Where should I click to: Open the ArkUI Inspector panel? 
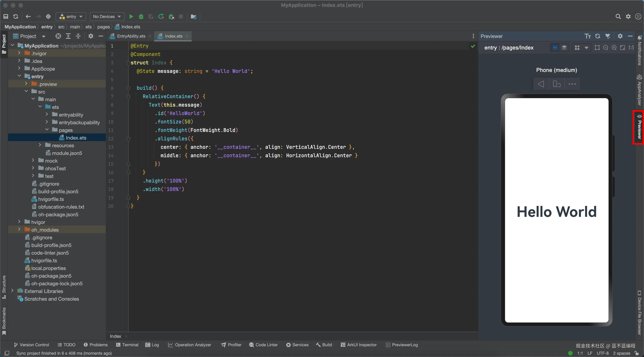click(x=359, y=345)
